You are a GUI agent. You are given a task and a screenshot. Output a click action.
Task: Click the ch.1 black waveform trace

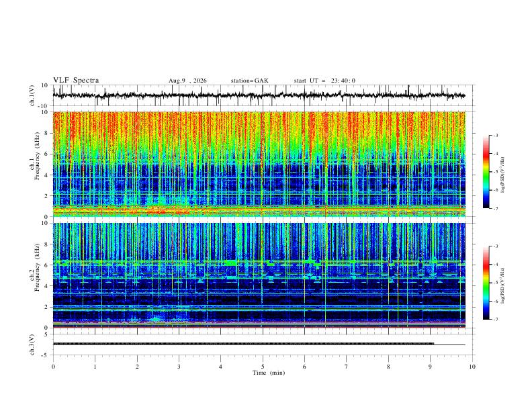point(259,95)
